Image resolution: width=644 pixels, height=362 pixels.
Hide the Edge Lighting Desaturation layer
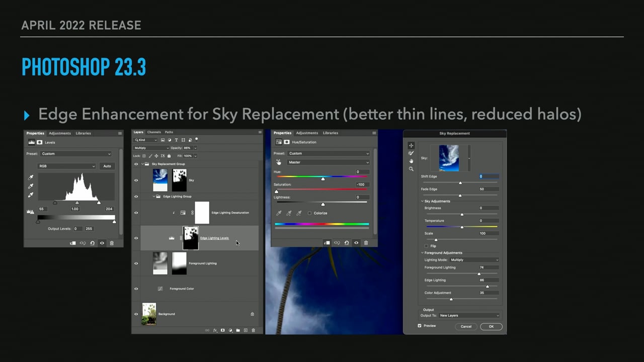[x=136, y=213]
